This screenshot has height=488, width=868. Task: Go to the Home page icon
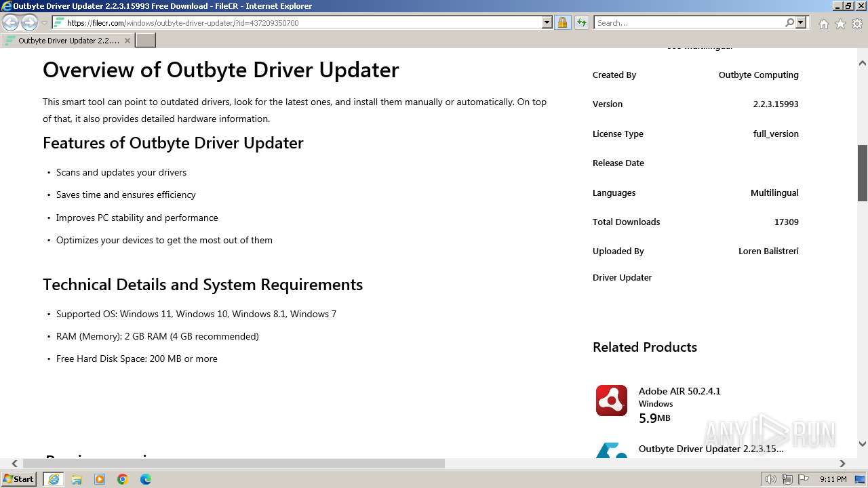[823, 24]
